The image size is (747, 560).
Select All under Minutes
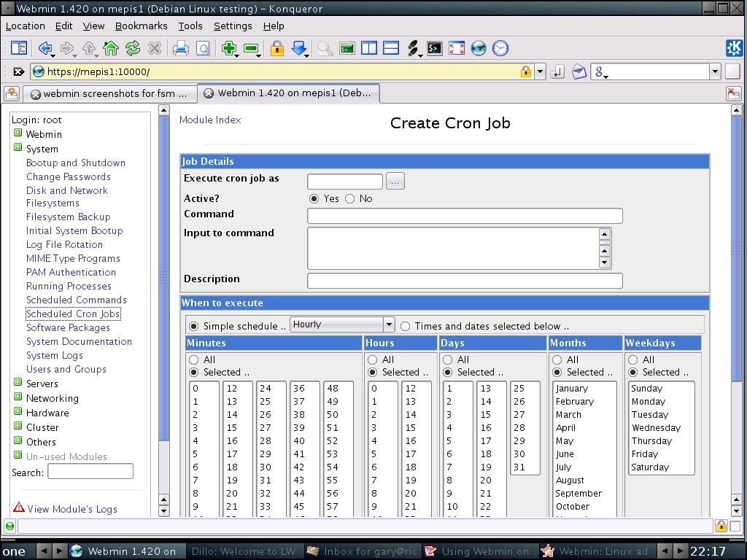193,359
